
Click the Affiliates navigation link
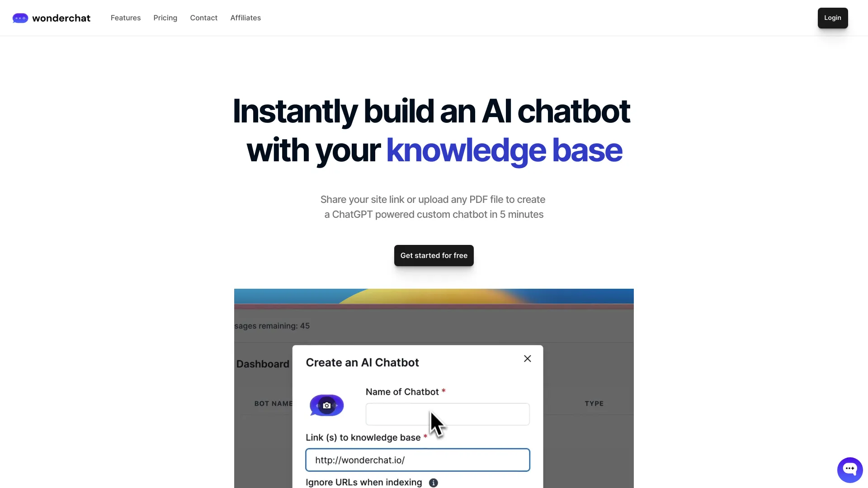tap(245, 18)
